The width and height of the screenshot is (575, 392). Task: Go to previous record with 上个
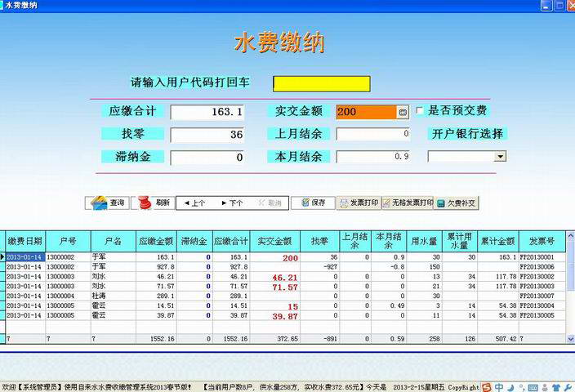pyautogui.click(x=194, y=203)
